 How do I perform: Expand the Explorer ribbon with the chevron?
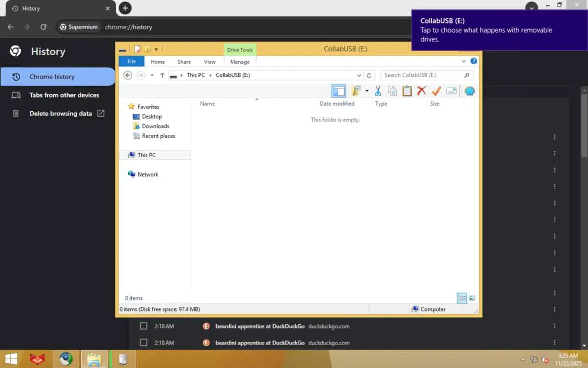464,61
